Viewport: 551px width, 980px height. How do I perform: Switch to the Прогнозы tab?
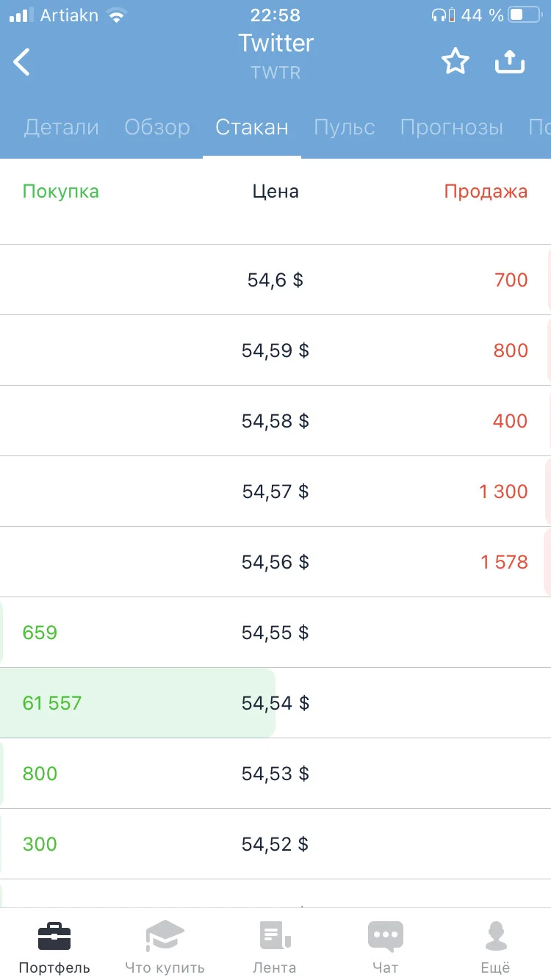[x=452, y=127]
